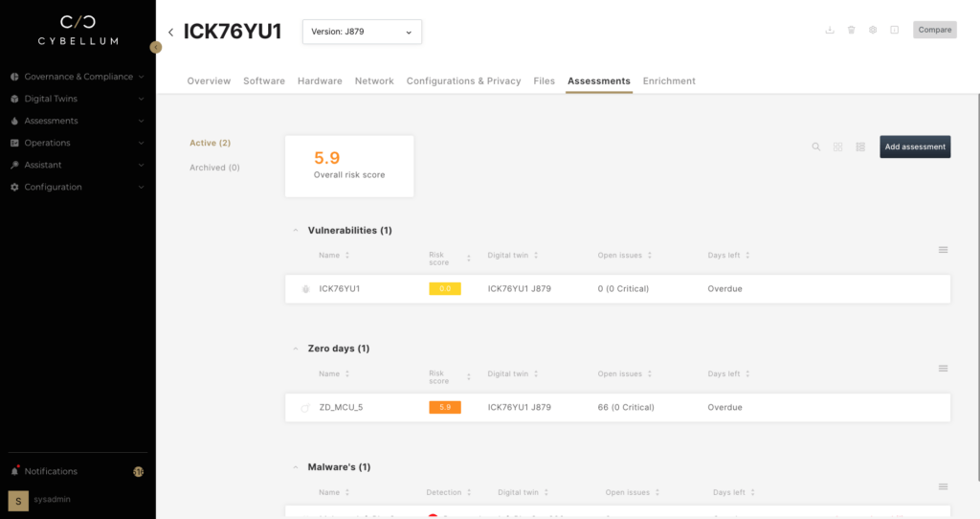Open Vulnerabilities table column menu icon
Viewport: 980px width, 519px height.
pos(943,250)
